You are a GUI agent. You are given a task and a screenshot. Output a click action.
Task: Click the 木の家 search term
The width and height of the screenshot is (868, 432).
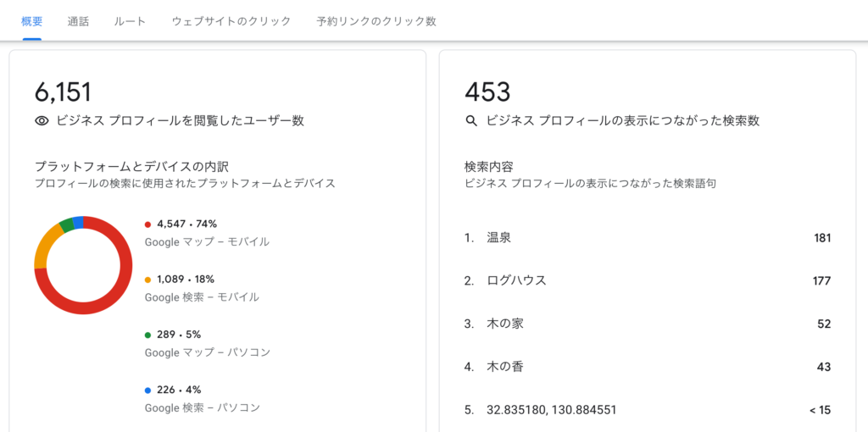(x=505, y=324)
